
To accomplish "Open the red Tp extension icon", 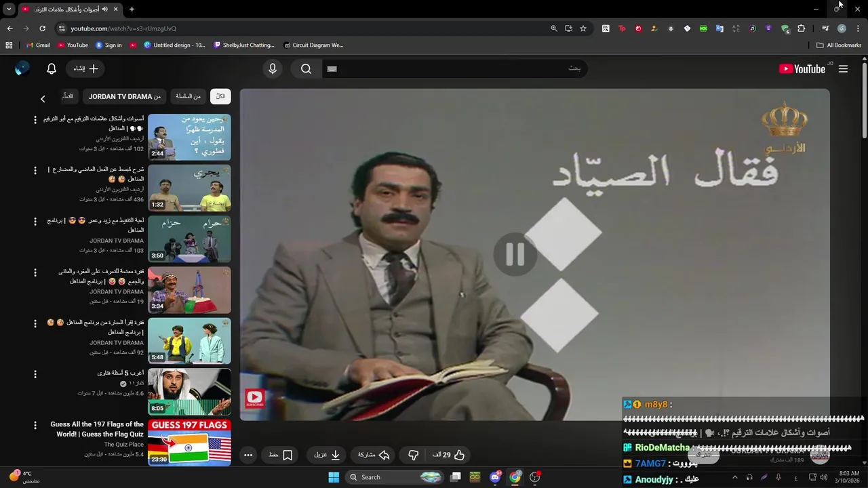I will click(x=622, y=28).
